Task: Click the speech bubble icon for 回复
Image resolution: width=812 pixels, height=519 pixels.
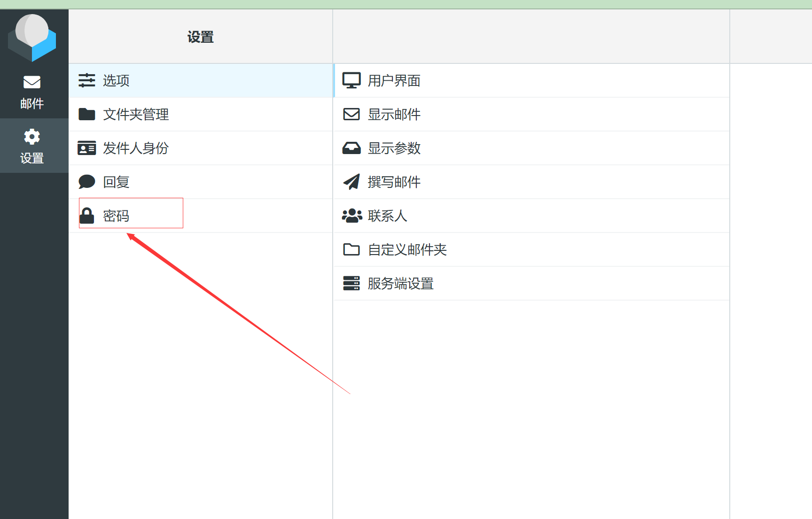Action: click(x=86, y=182)
